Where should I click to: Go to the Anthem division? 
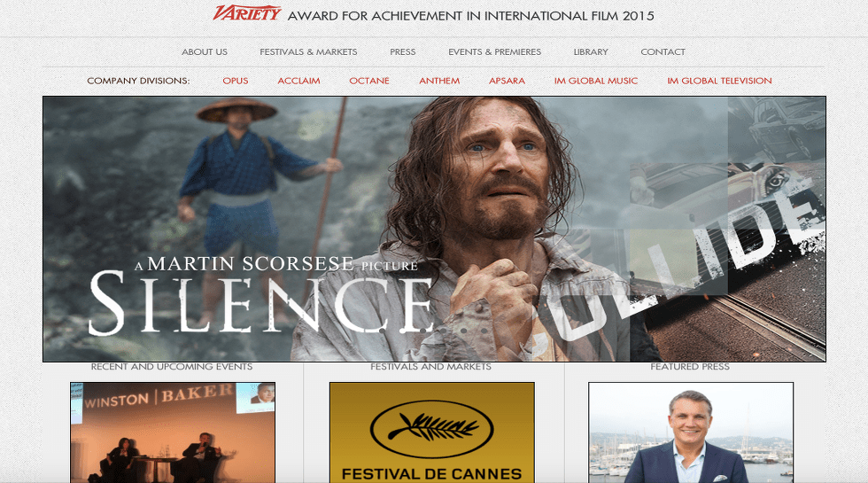[x=439, y=81]
